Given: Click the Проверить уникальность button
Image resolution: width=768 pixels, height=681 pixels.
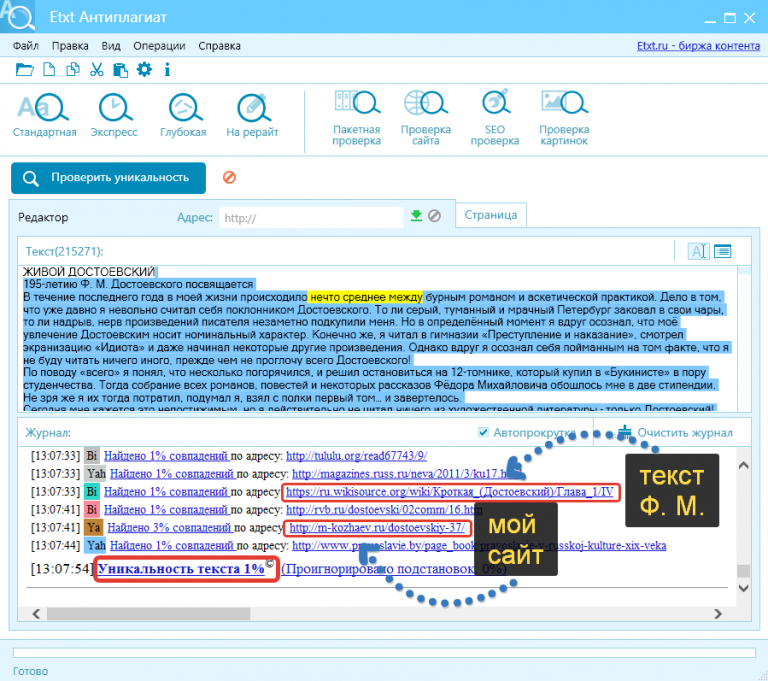Looking at the screenshot, I should [108, 178].
